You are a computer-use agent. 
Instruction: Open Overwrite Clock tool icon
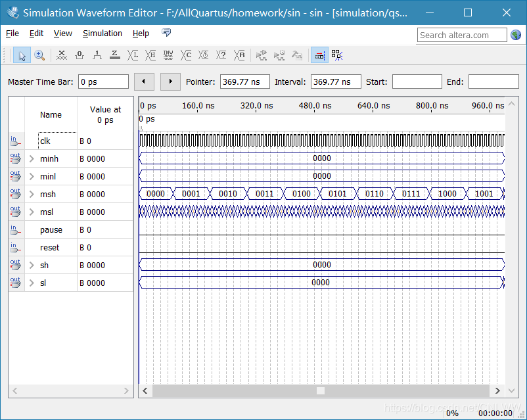pyautogui.click(x=203, y=55)
